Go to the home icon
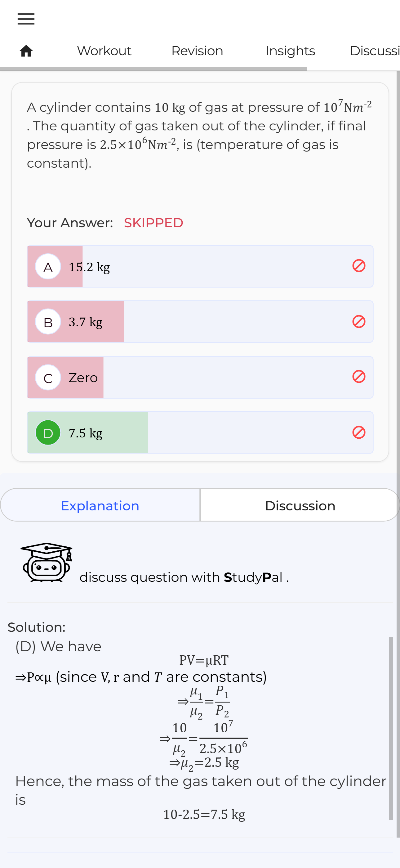400x868 pixels. [26, 51]
